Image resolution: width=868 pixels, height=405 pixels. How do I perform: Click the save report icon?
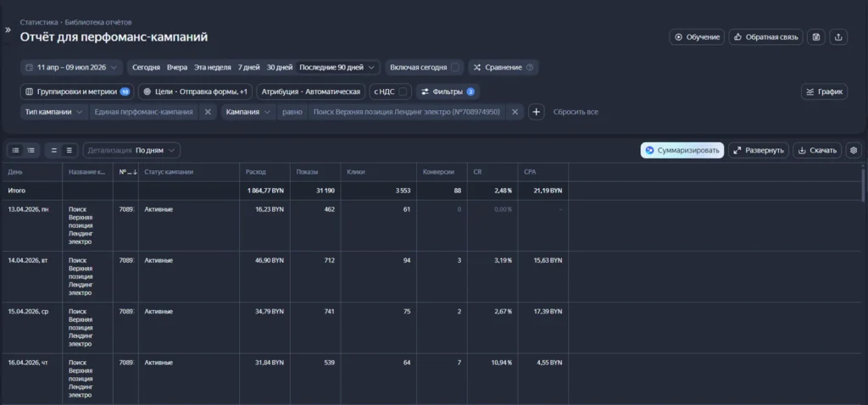click(816, 37)
